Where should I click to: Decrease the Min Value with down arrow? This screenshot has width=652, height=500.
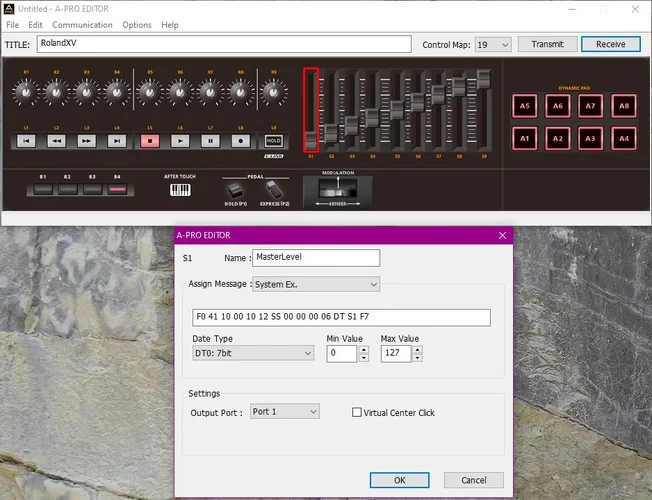[364, 358]
